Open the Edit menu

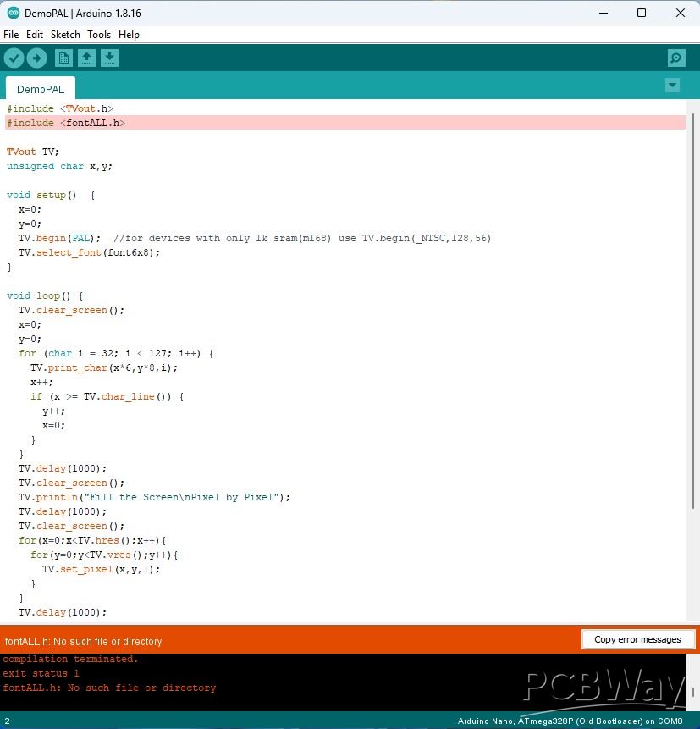tap(35, 35)
